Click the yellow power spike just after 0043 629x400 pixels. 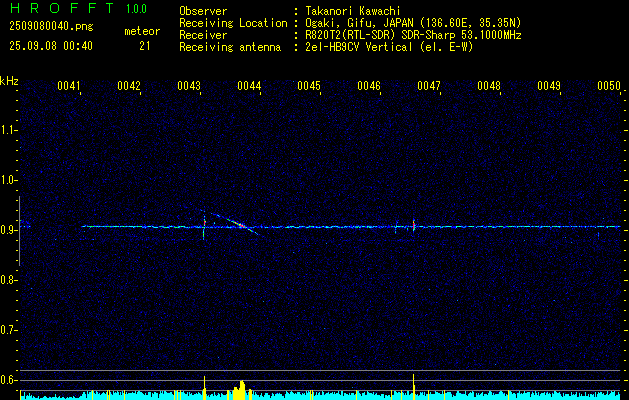(205, 388)
